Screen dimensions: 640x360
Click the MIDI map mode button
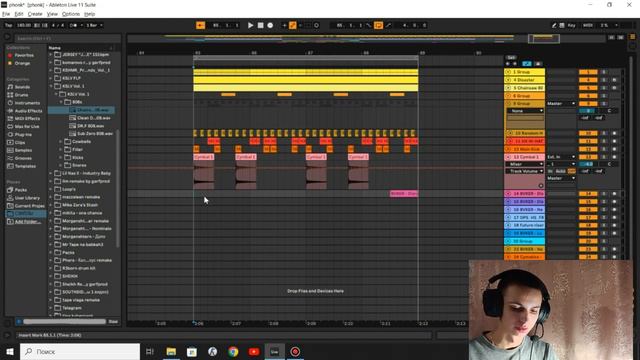point(588,25)
